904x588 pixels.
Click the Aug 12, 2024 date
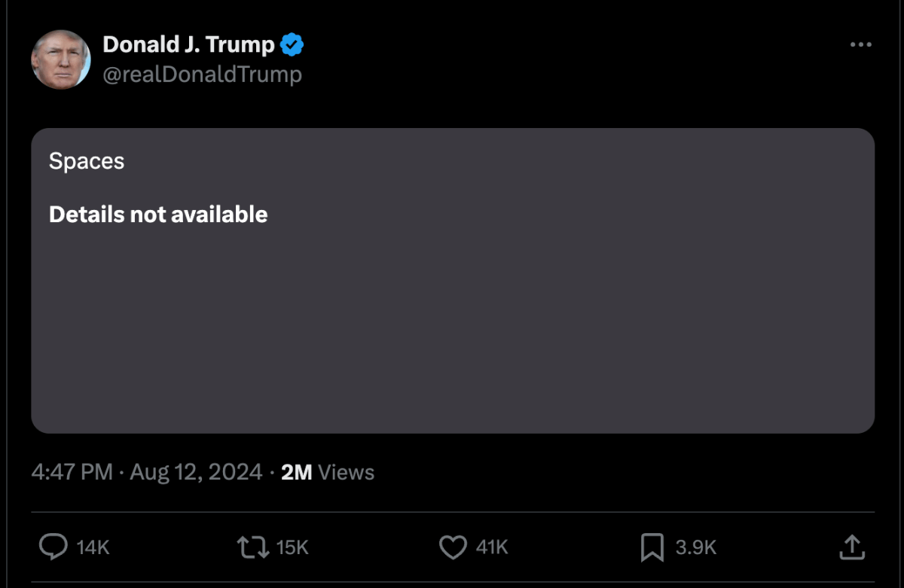click(196, 473)
